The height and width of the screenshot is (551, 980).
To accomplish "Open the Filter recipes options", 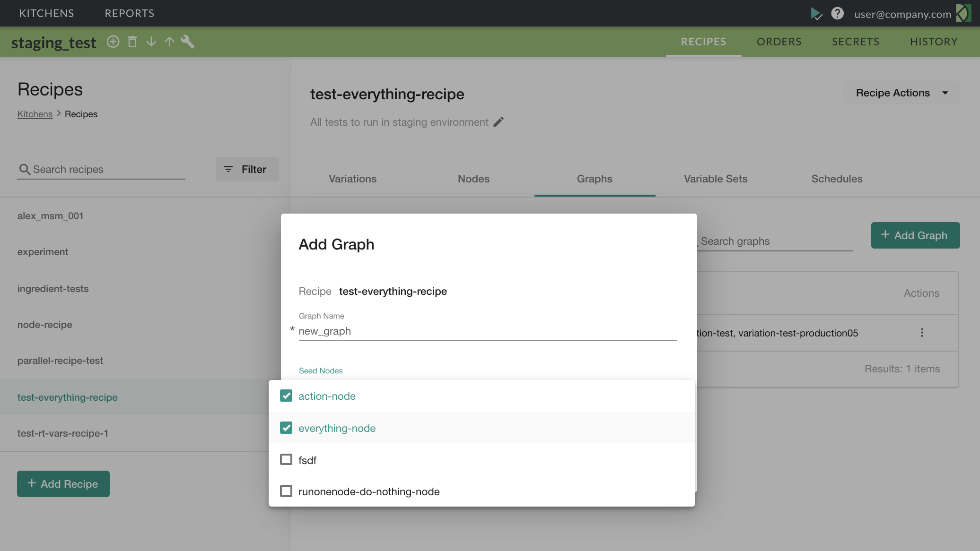I will (247, 169).
